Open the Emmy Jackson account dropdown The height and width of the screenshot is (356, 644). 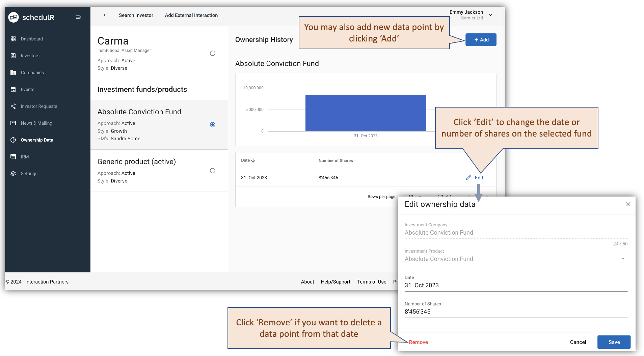point(490,15)
